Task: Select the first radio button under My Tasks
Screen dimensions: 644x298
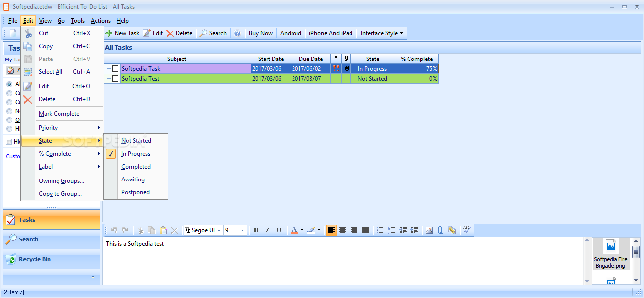Action: click(9, 84)
